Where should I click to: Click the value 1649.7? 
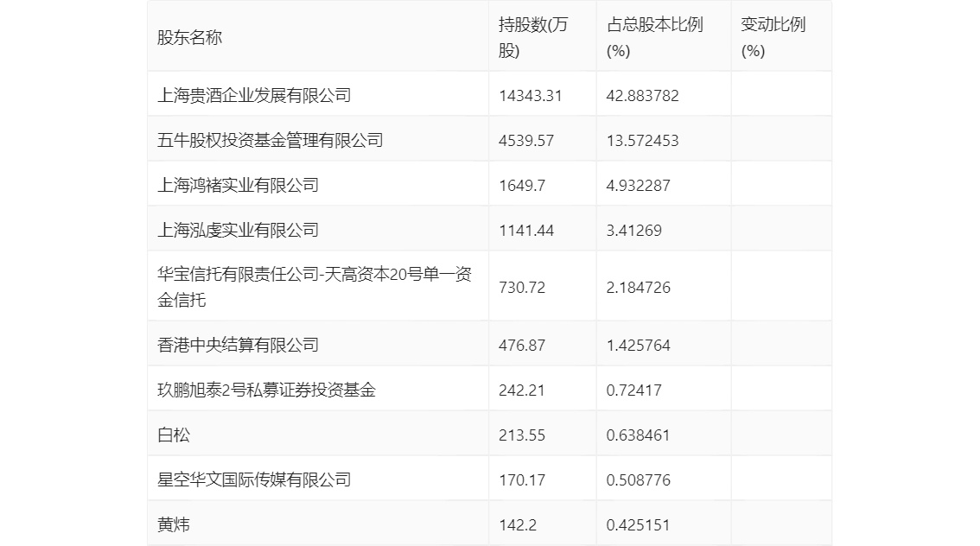[x=522, y=186]
